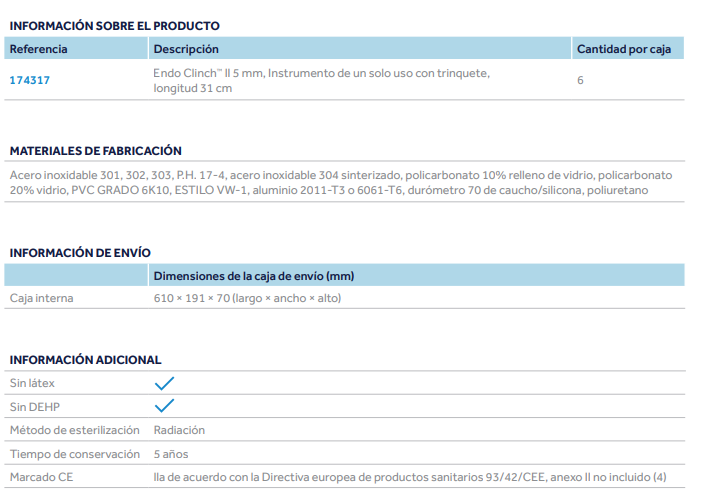Image resolution: width=703 pixels, height=491 pixels.
Task: Click the Marcado CE label
Action: pos(41,477)
